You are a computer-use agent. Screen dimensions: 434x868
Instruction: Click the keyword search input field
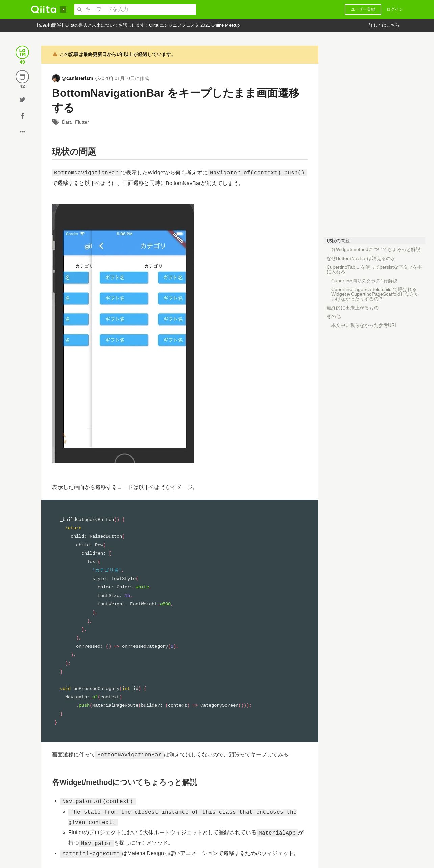pos(135,9)
